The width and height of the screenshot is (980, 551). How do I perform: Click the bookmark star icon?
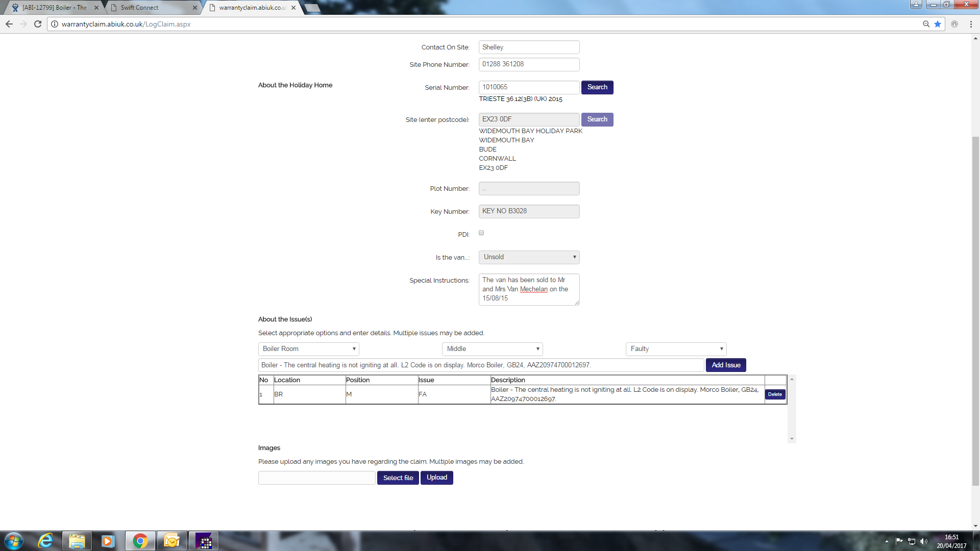pos(938,24)
